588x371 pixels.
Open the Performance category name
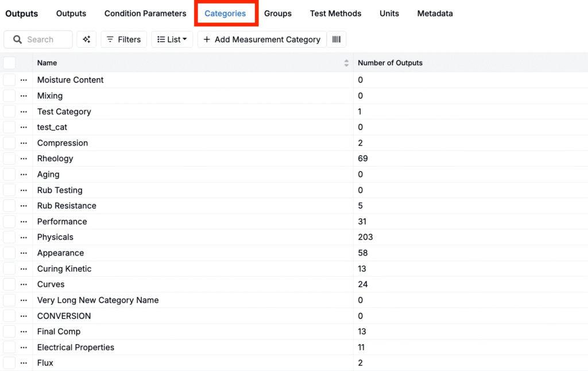[x=62, y=222]
